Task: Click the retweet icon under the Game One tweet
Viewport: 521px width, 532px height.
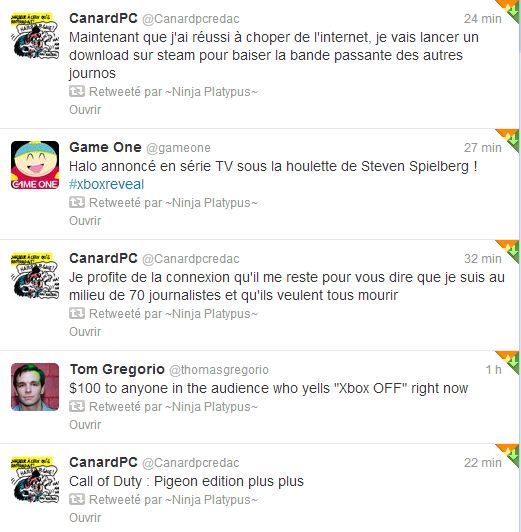Action: (77, 203)
